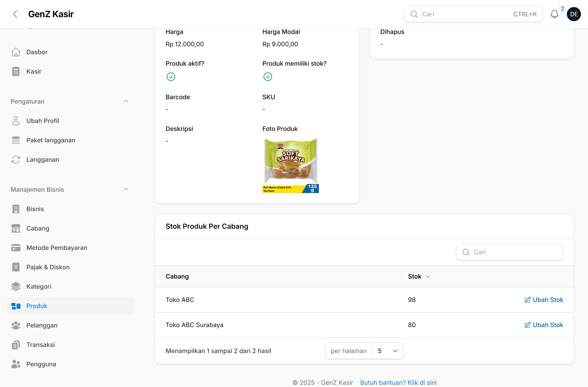
Task: Click the Metode Pembayaran card icon
Action: 16,248
